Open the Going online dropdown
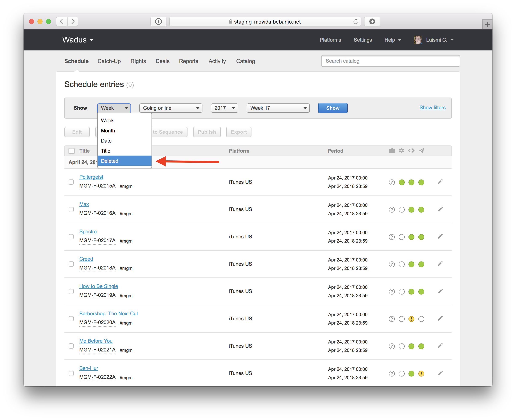 click(171, 108)
